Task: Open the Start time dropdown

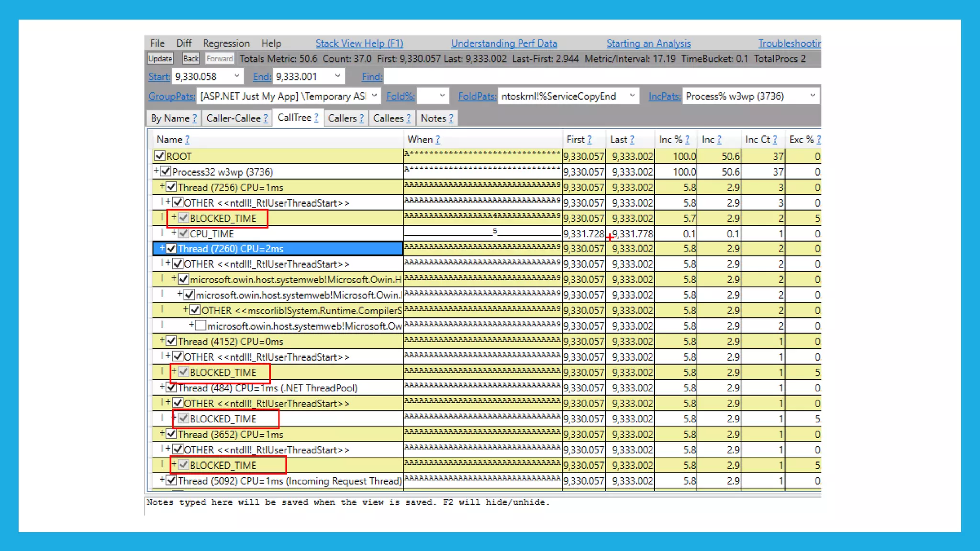Action: pos(236,76)
